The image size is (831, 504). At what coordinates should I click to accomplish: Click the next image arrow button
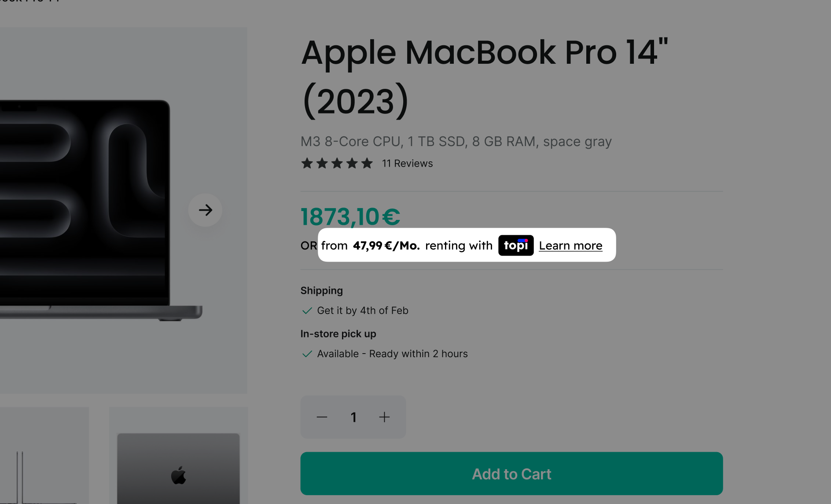205,210
